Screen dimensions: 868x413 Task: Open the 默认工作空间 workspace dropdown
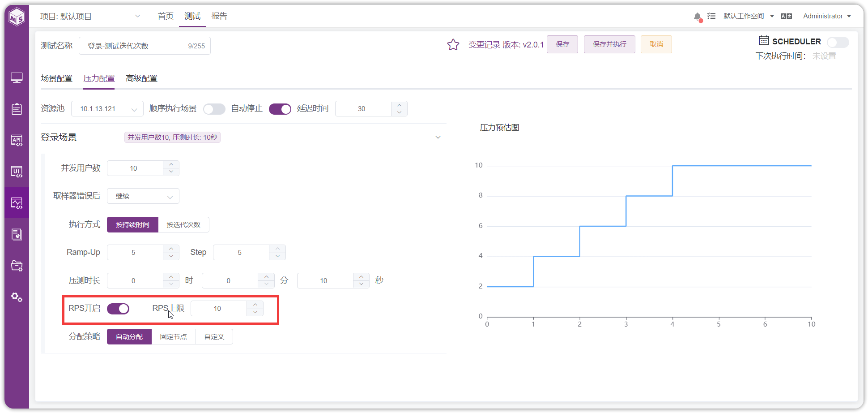(749, 16)
